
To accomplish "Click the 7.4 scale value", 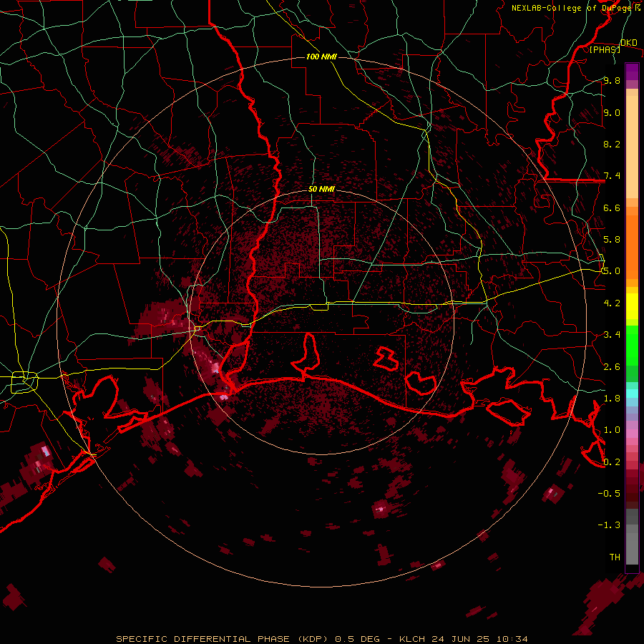I will tap(612, 176).
